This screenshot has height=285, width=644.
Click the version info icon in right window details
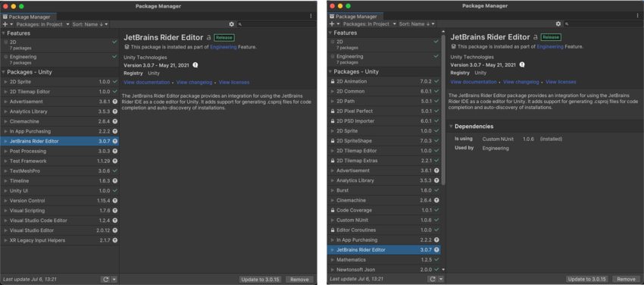click(522, 65)
